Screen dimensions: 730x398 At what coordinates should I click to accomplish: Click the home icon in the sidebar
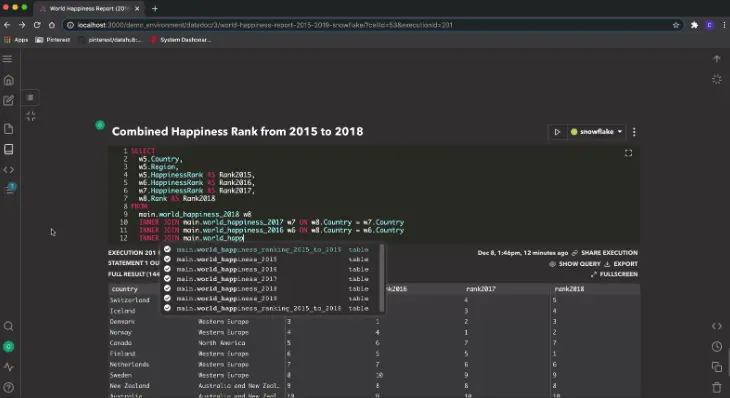coord(8,80)
